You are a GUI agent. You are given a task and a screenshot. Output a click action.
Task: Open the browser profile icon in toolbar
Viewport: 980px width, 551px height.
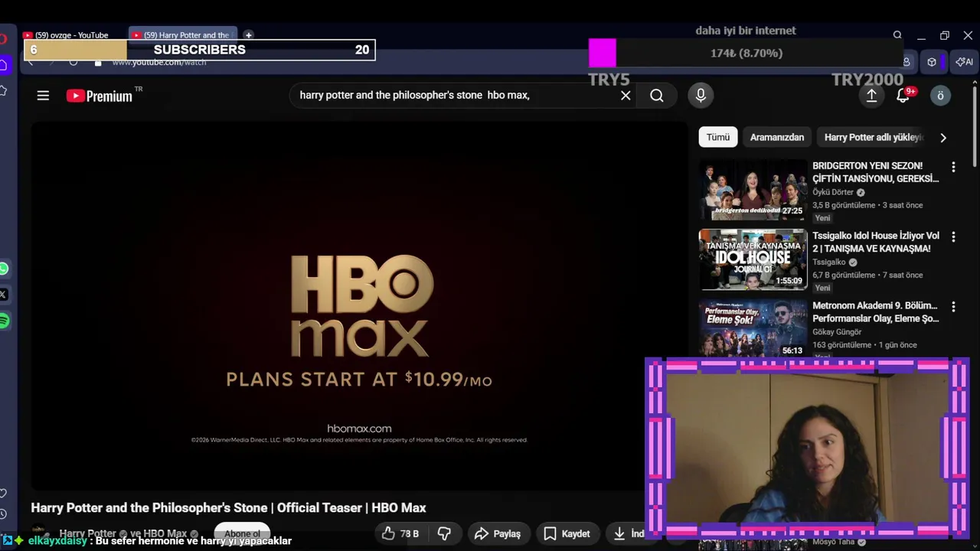tap(906, 62)
